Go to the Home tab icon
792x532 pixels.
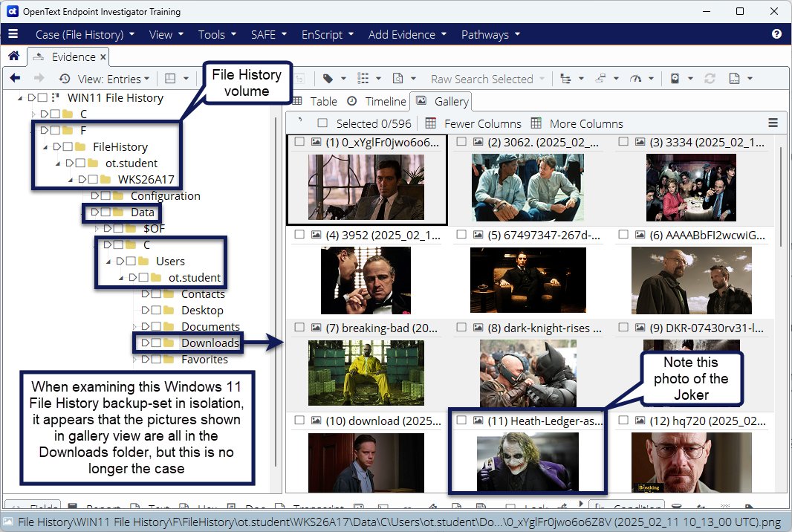(x=13, y=56)
